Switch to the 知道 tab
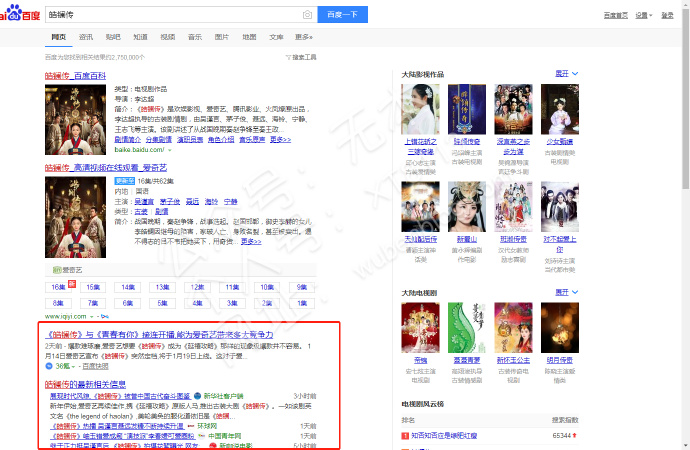This screenshot has width=690, height=450. pyautogui.click(x=140, y=37)
